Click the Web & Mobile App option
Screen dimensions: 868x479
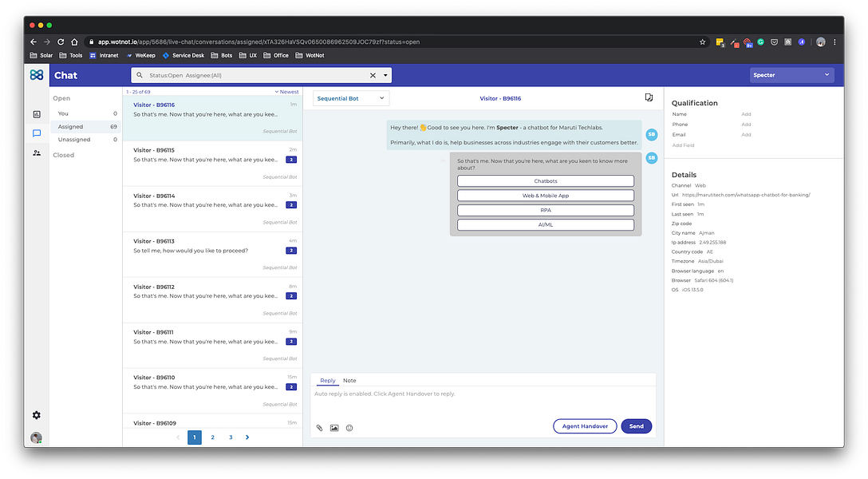click(545, 196)
